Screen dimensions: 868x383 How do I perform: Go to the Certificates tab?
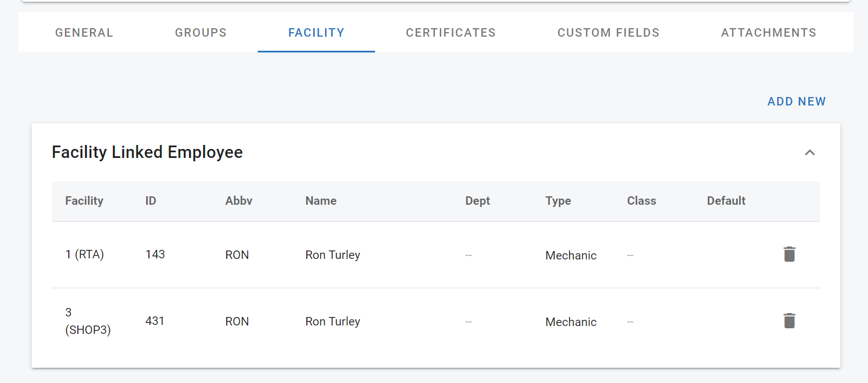[x=451, y=33]
